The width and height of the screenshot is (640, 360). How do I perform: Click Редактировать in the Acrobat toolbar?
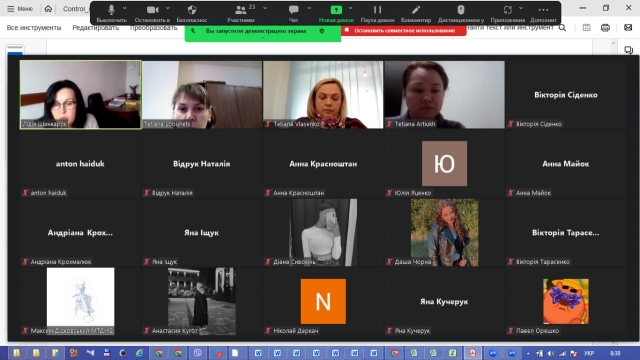pos(96,28)
